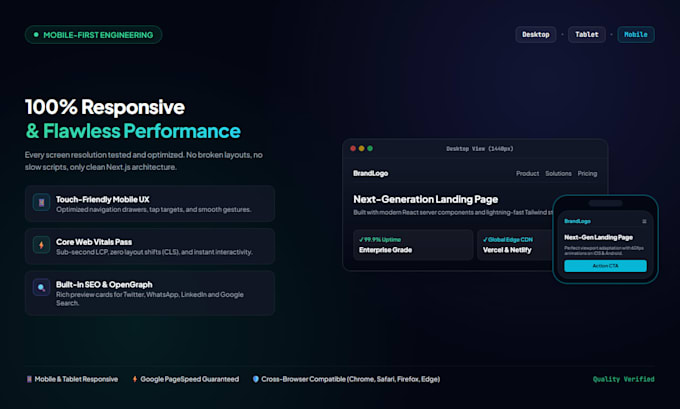Open the Solutions nav link
Image resolution: width=680 pixels, height=409 pixels.
(558, 173)
